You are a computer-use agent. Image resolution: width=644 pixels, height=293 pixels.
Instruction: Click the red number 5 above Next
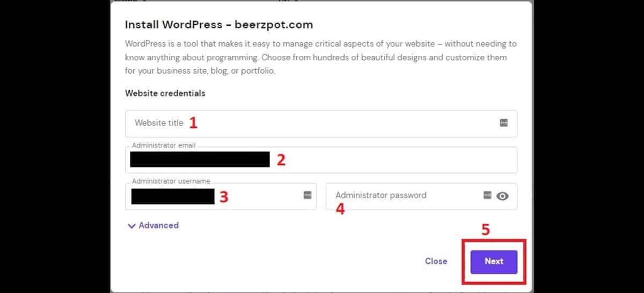485,230
